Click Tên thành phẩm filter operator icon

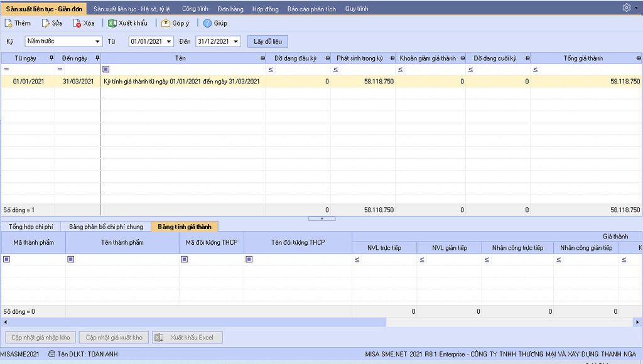[x=70, y=259]
